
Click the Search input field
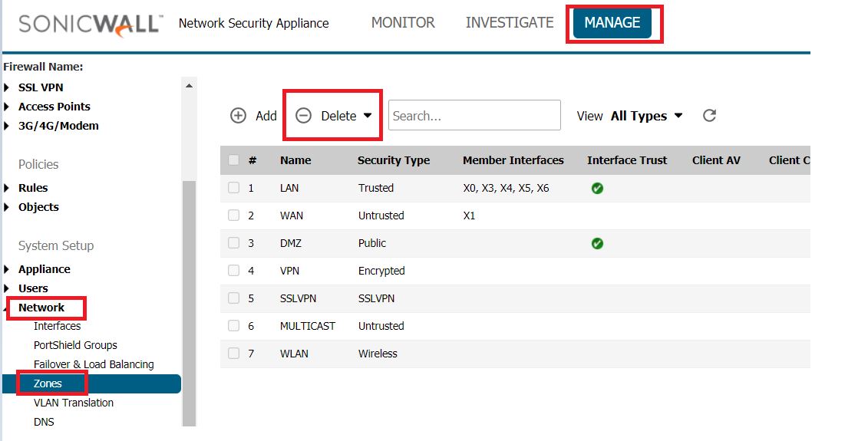(474, 115)
